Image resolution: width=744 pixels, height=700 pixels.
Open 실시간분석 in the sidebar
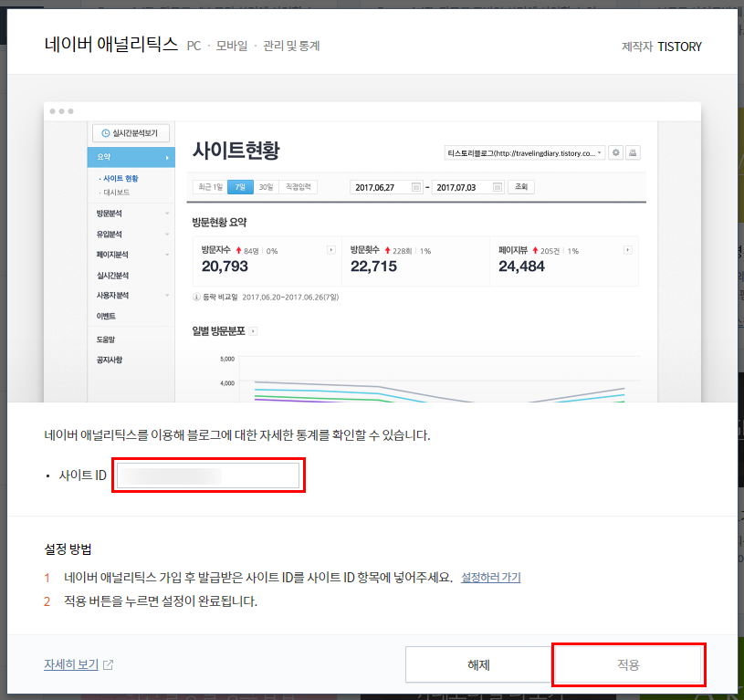tap(112, 276)
